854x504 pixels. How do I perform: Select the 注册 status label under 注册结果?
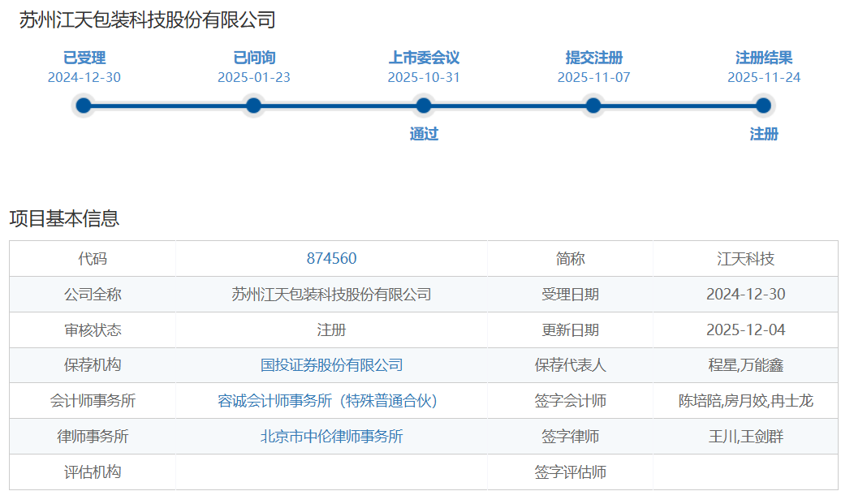pos(761,135)
